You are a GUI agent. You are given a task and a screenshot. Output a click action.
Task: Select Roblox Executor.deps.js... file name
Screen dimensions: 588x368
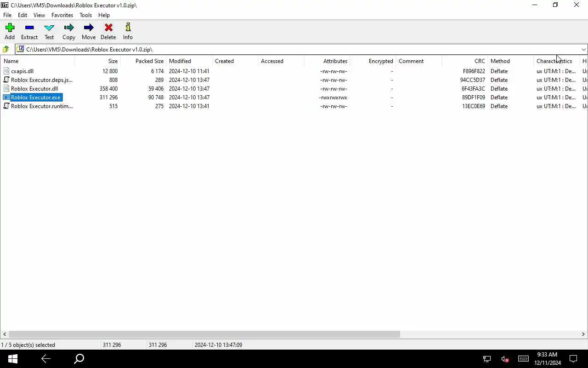[x=42, y=80]
